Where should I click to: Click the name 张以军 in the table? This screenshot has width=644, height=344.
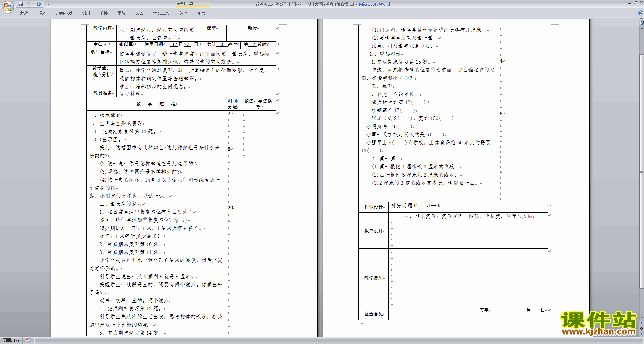pyautogui.click(x=126, y=44)
